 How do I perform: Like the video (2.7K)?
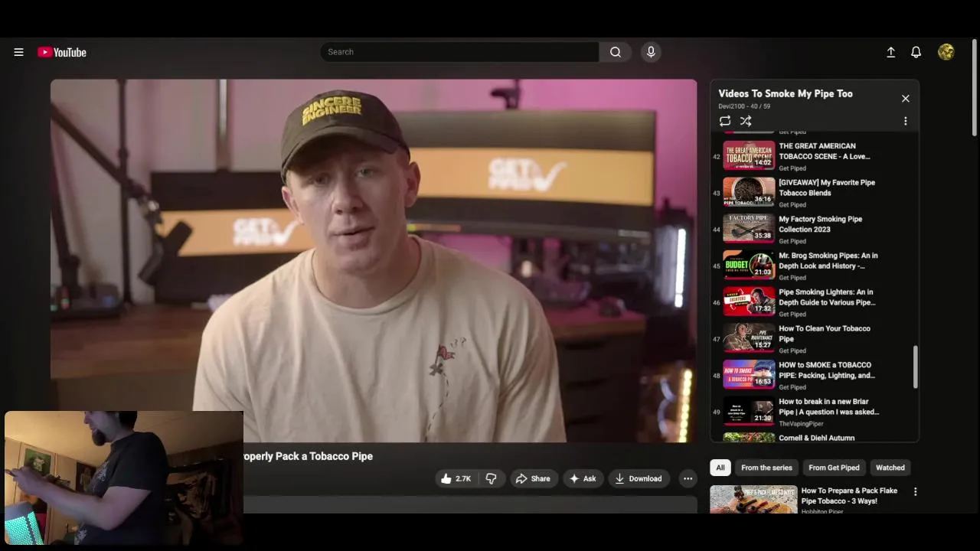pos(456,478)
